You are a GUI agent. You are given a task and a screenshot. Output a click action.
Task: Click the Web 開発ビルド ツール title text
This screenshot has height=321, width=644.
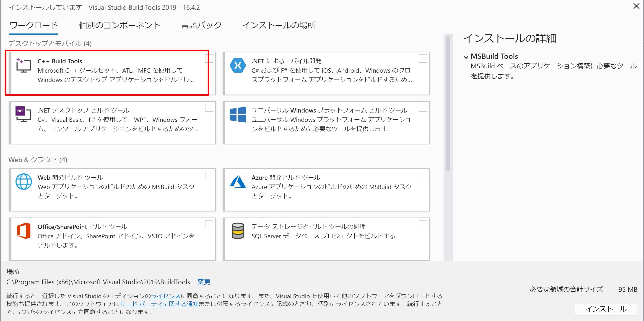[x=70, y=178]
